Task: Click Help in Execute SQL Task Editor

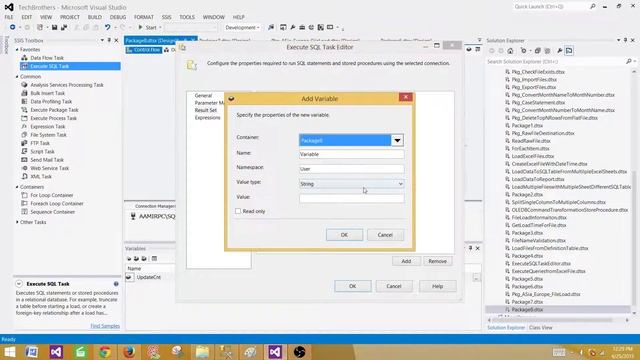Action: (438, 286)
